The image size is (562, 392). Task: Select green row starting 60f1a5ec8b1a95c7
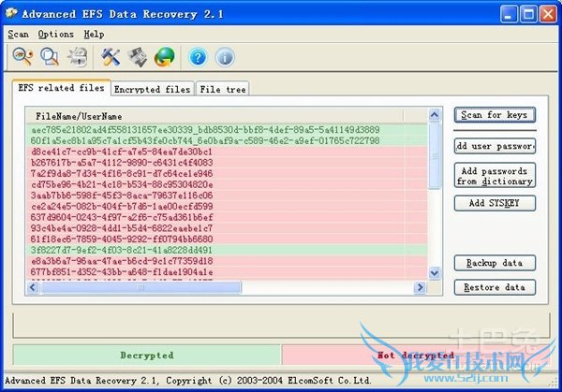click(x=227, y=140)
